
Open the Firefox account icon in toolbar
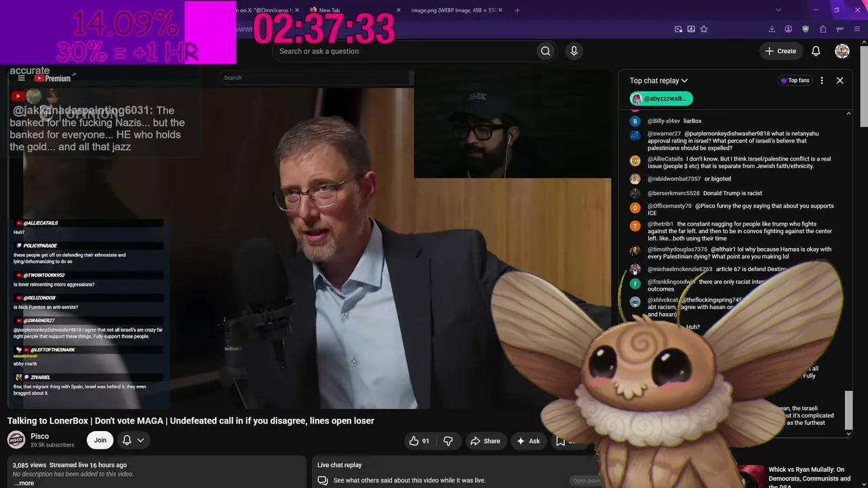789,29
